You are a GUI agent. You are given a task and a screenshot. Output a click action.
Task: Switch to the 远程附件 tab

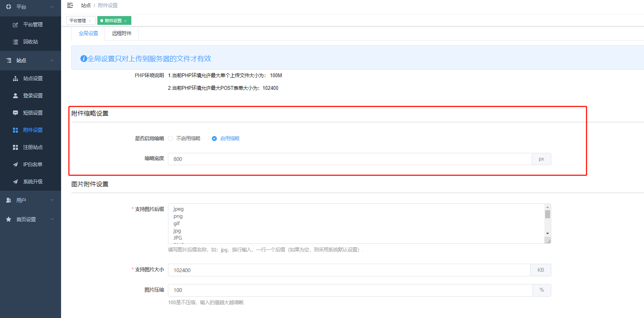[x=121, y=34]
